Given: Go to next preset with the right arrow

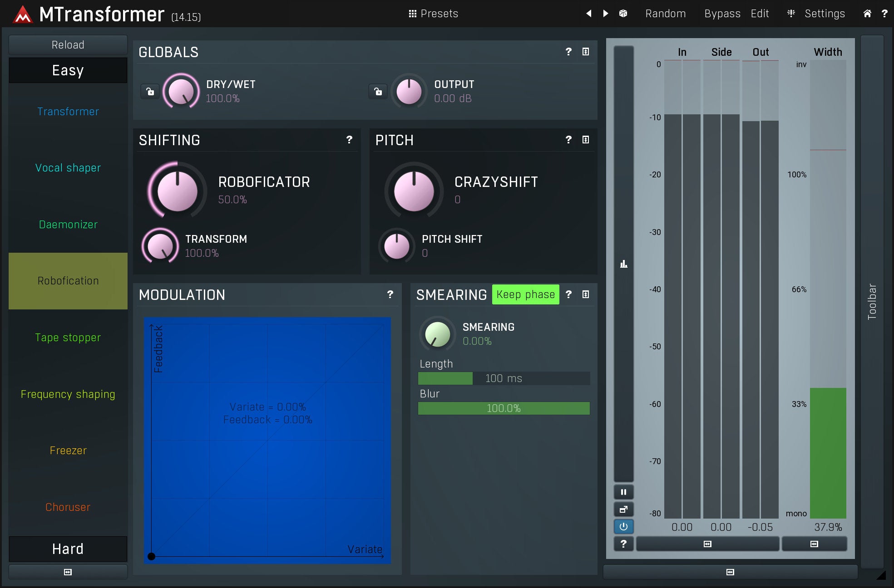Looking at the screenshot, I should (x=605, y=14).
